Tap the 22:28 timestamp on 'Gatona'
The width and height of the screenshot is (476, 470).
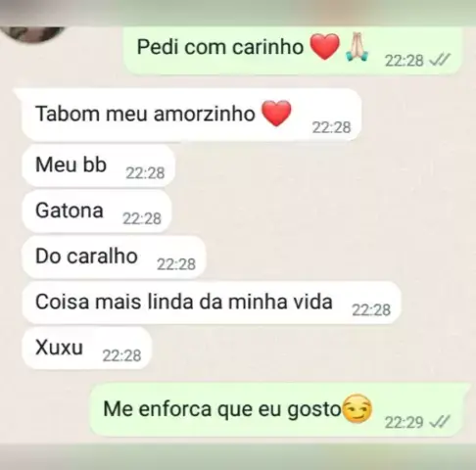point(142,218)
